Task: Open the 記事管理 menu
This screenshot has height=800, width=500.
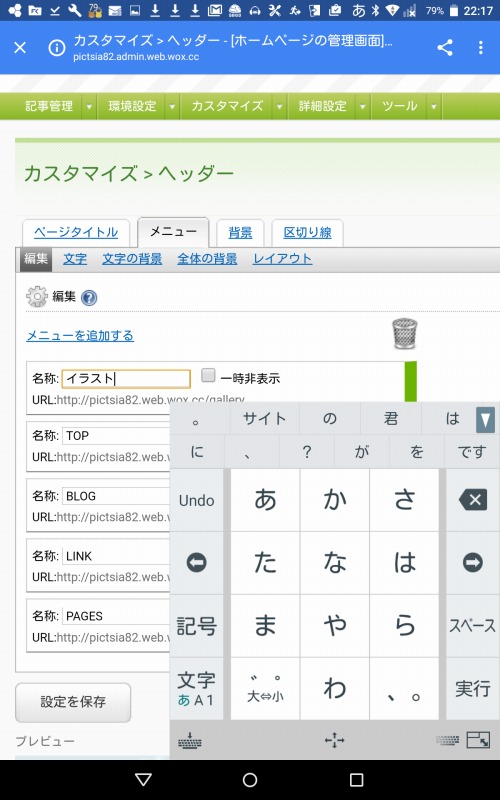Action: 48,106
